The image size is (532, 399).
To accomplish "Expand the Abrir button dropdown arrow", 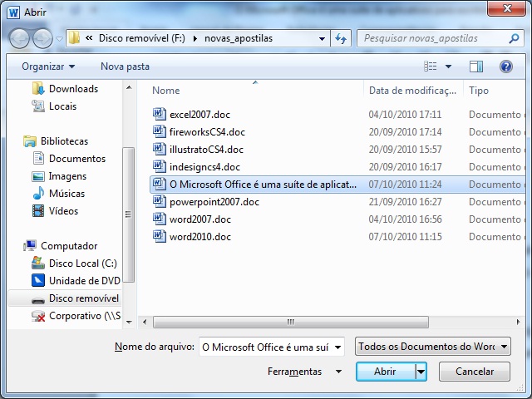I will click(421, 372).
